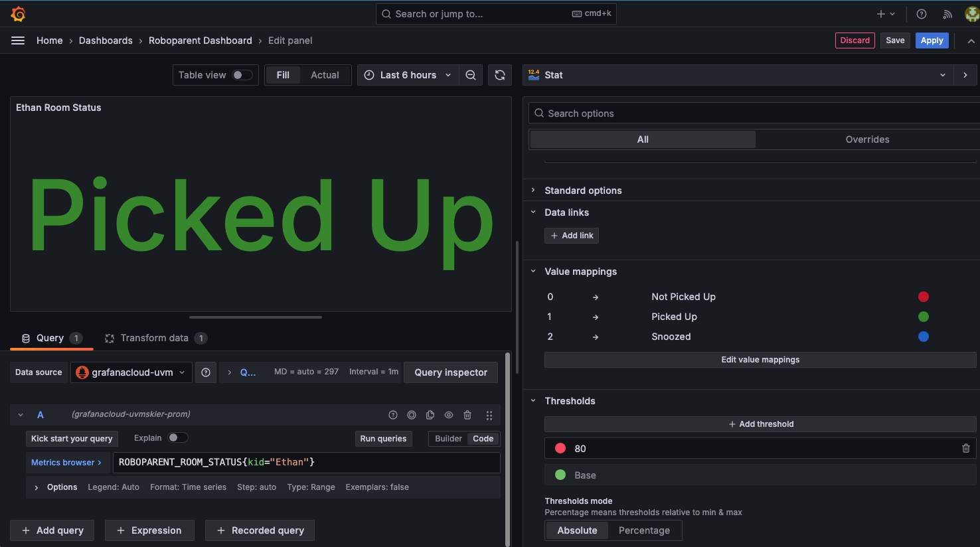Viewport: 980px width, 547px height.
Task: Click the Grafana logo icon
Action: (18, 14)
